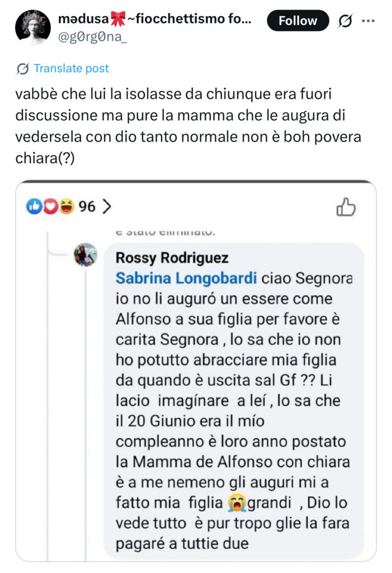Viewport: 392px width, 573px height.
Task: Click the blue like reaction icon
Action: pos(34,207)
